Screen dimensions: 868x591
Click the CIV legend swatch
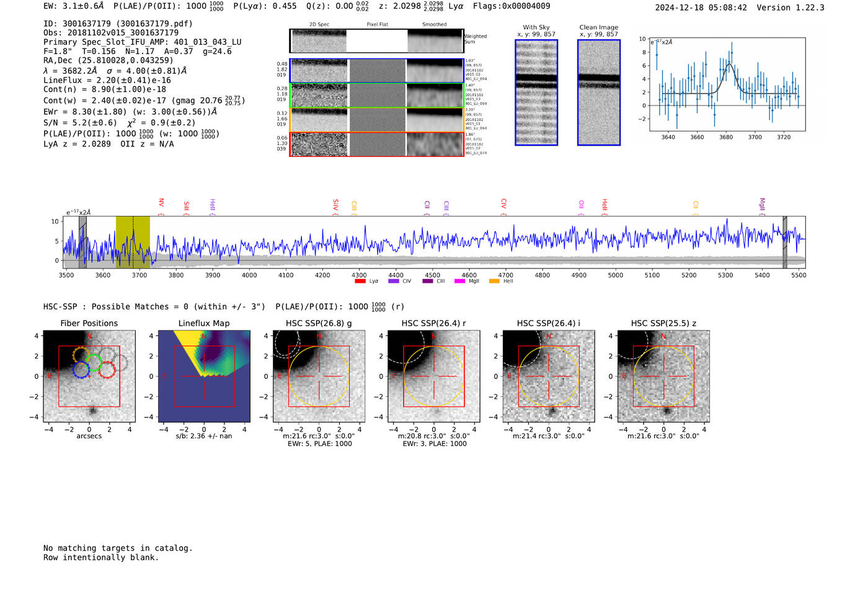(393, 282)
